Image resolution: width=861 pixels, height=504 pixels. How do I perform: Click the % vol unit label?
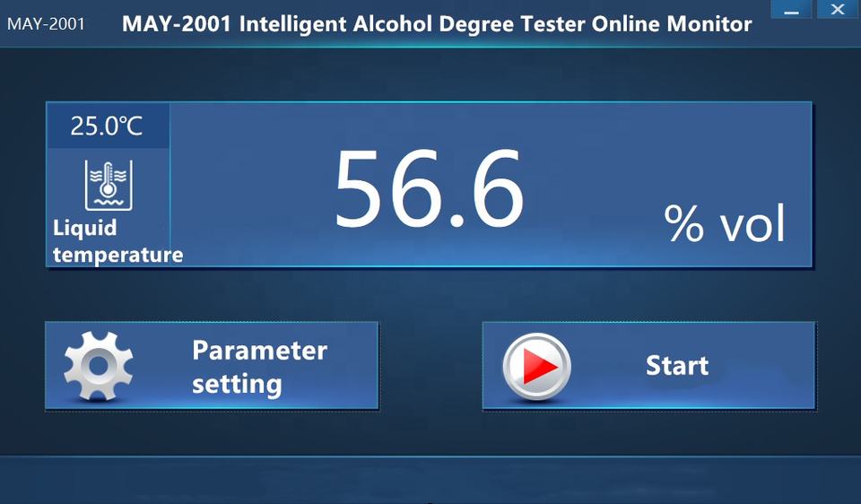[x=725, y=222]
